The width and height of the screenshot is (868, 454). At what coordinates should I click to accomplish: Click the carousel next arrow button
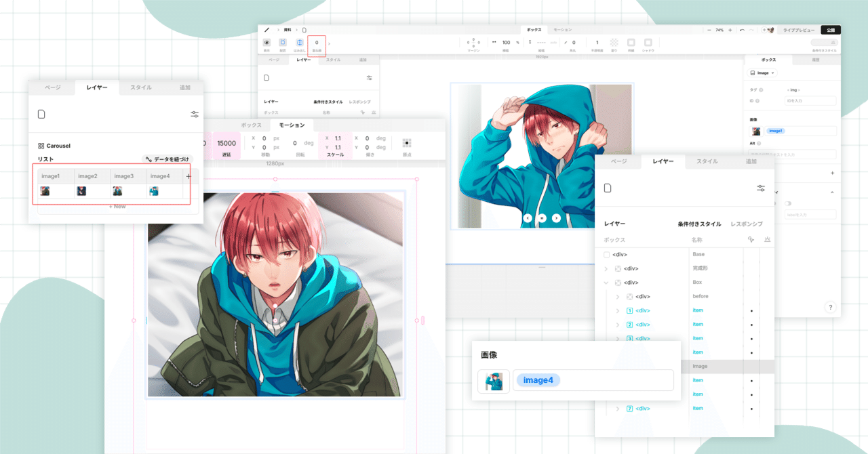coord(556,218)
